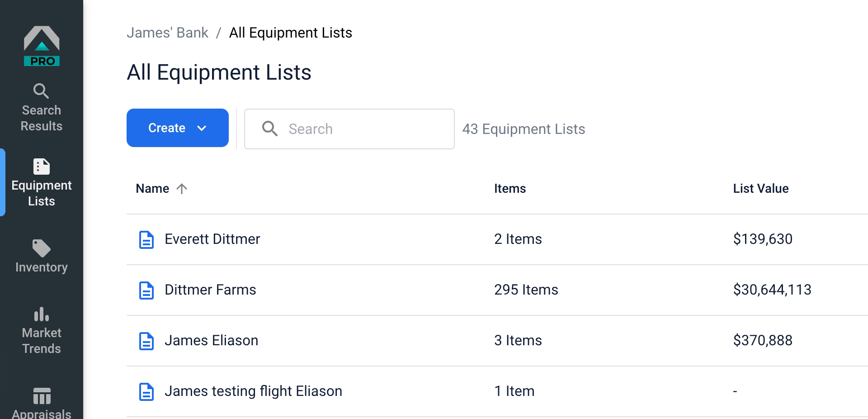Viewport: 868px width, 419px height.
Task: Click the James testing flight Eliason document icon
Action: coord(146,391)
